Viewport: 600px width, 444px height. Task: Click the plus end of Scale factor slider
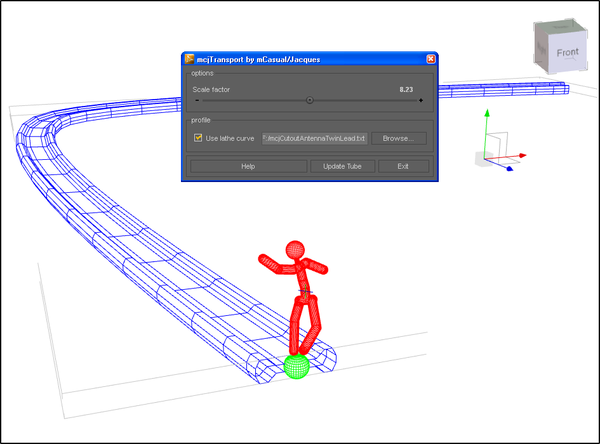click(x=421, y=100)
